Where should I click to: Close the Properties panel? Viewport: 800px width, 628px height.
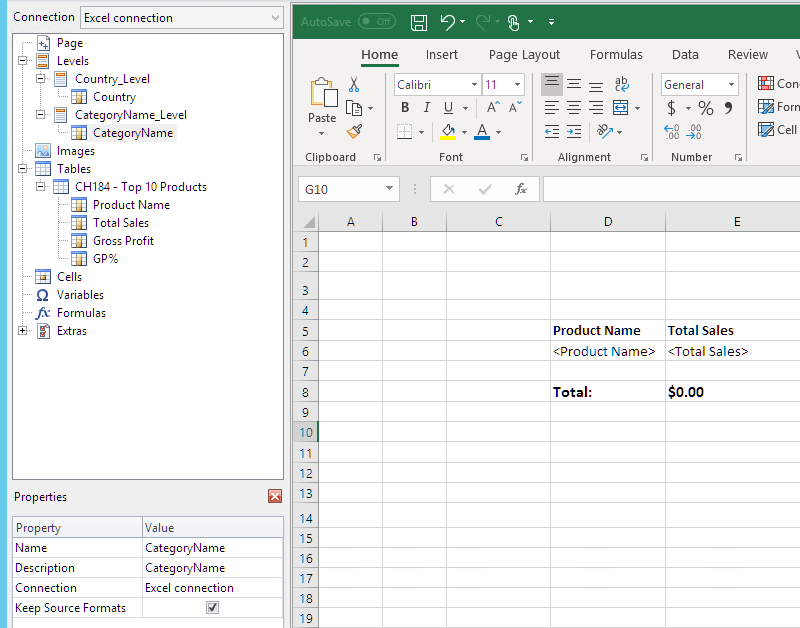click(275, 496)
